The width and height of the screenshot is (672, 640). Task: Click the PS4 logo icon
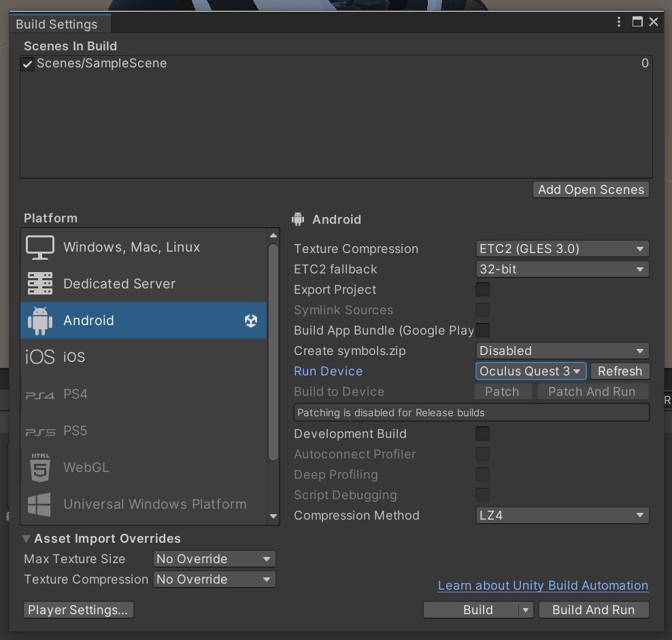(x=40, y=394)
